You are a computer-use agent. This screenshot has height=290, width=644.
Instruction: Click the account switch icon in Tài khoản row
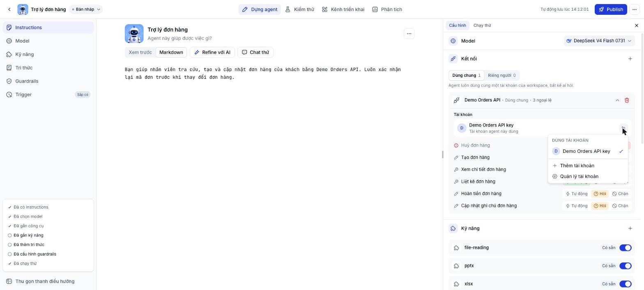[x=623, y=128]
